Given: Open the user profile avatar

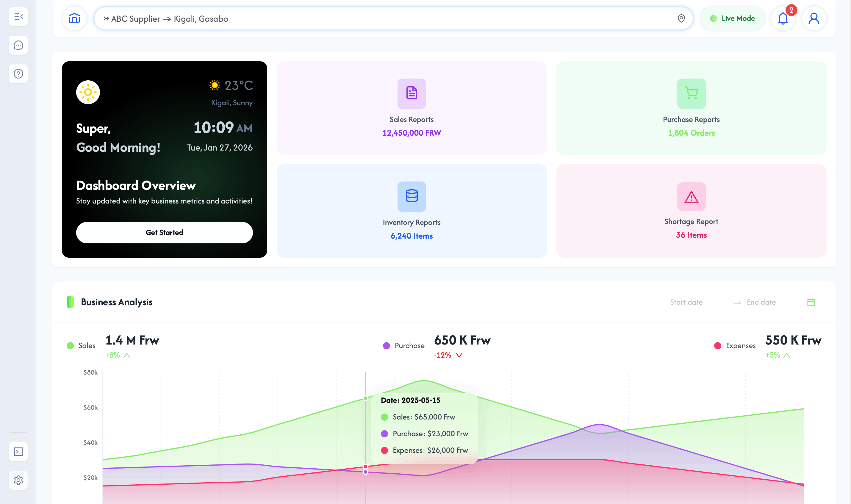Looking at the screenshot, I should 813,18.
